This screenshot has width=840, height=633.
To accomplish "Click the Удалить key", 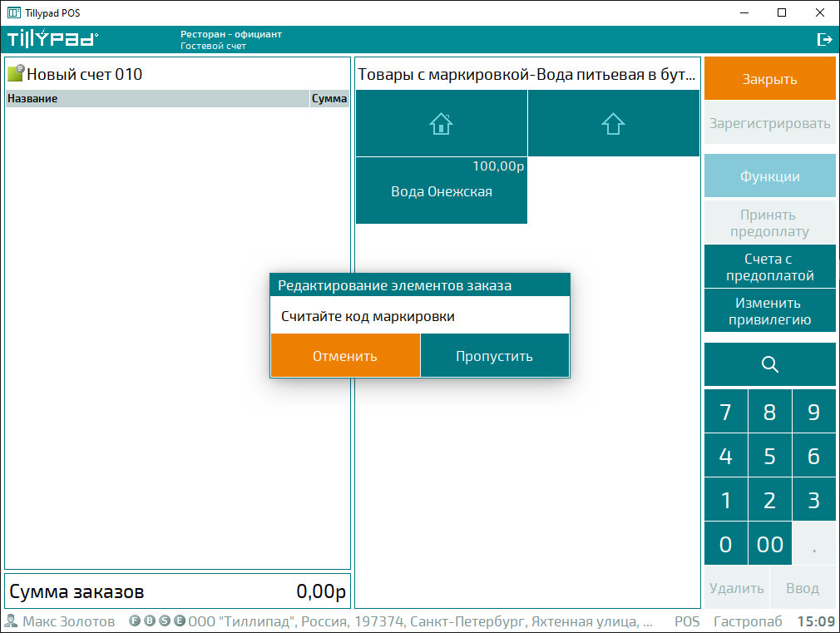I will click(x=737, y=587).
